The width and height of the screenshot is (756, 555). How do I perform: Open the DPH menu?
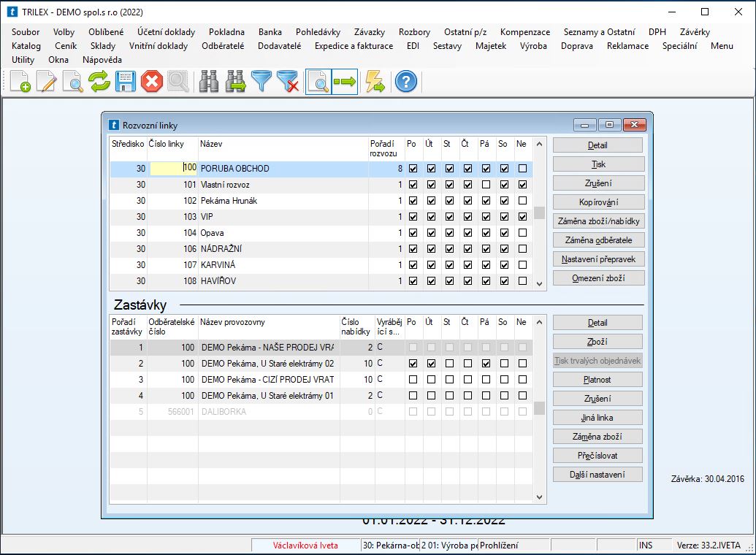pyautogui.click(x=657, y=32)
